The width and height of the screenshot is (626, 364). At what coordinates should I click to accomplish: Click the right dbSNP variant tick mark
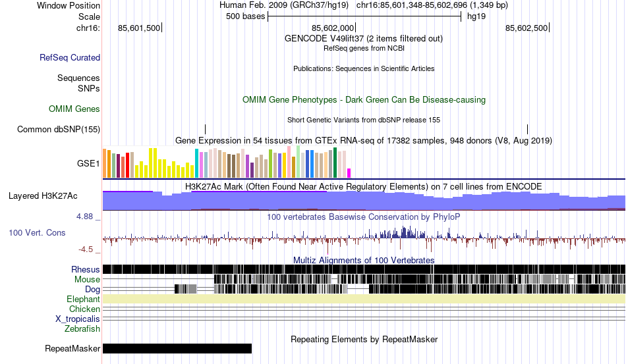527,129
